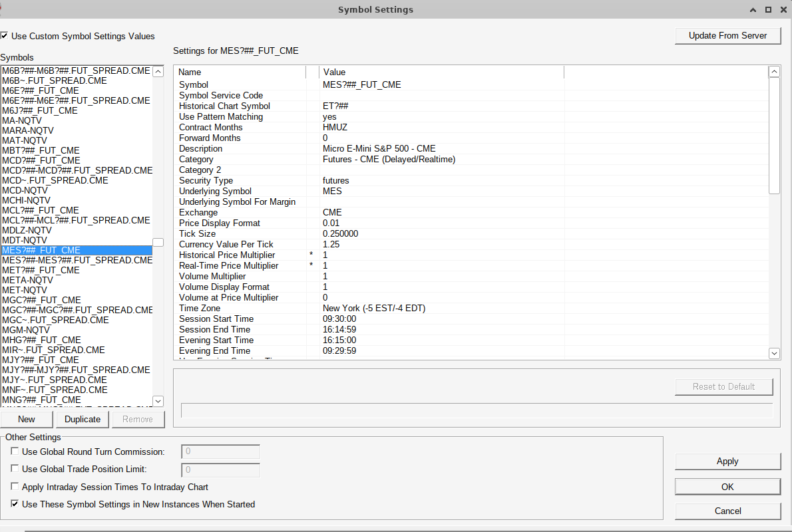Viewport: 792px width, 532px height.
Task: Click the Duplicate button
Action: 83,419
